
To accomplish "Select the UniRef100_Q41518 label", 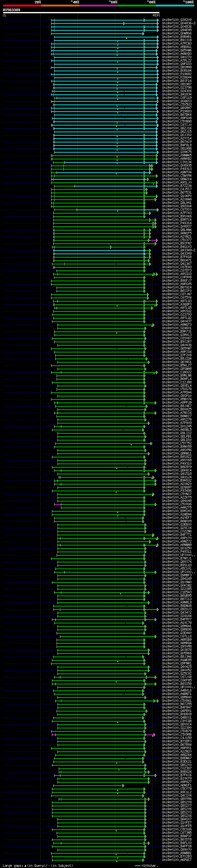I will [177, 474].
